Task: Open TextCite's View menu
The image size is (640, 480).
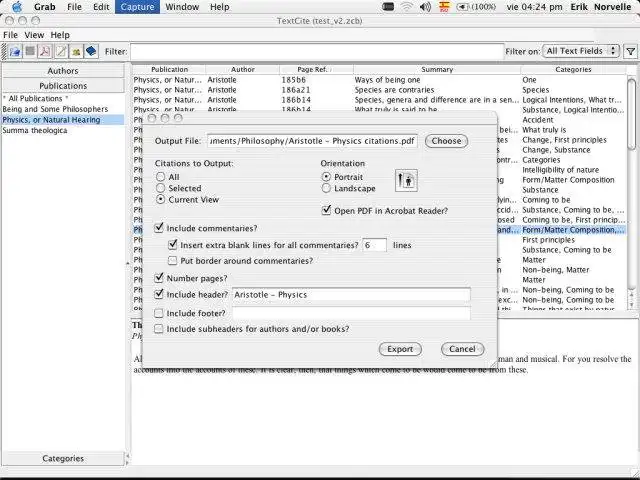Action: click(34, 35)
